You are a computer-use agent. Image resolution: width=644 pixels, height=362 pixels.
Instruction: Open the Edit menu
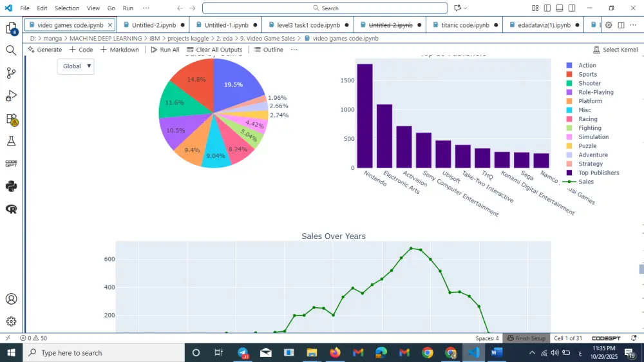click(42, 8)
